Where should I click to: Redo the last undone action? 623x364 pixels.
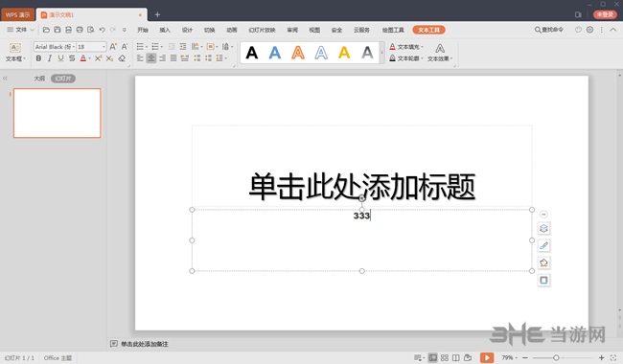[x=113, y=30]
